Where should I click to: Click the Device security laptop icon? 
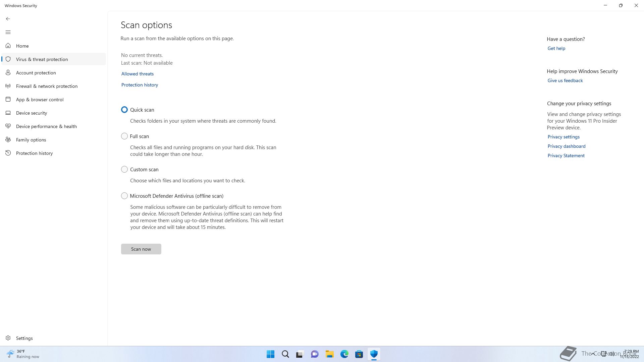8,113
